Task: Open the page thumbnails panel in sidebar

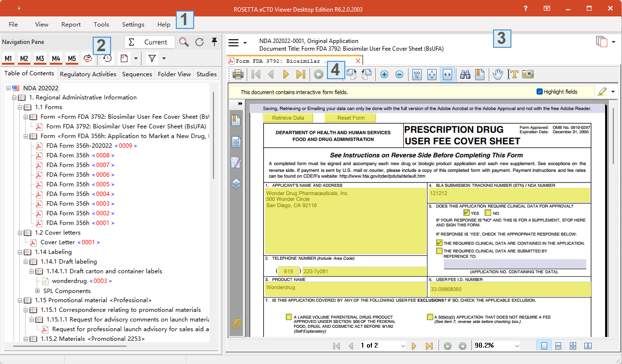Action: [236, 142]
